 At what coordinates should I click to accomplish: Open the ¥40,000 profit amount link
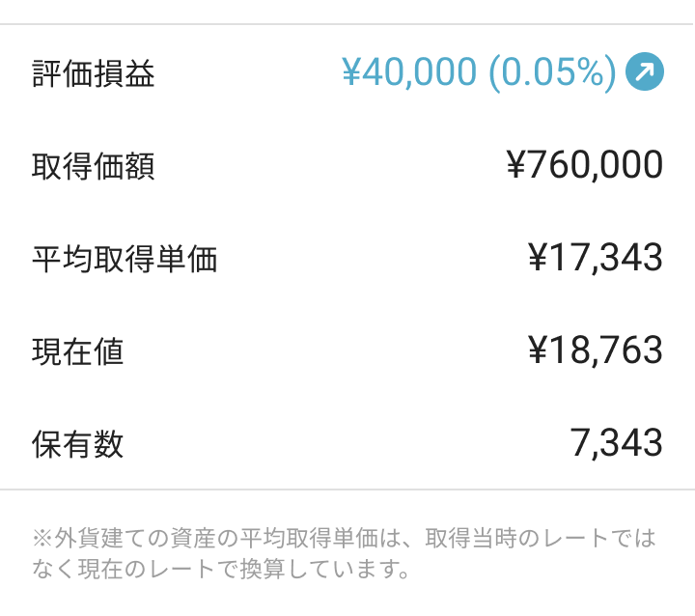[409, 73]
